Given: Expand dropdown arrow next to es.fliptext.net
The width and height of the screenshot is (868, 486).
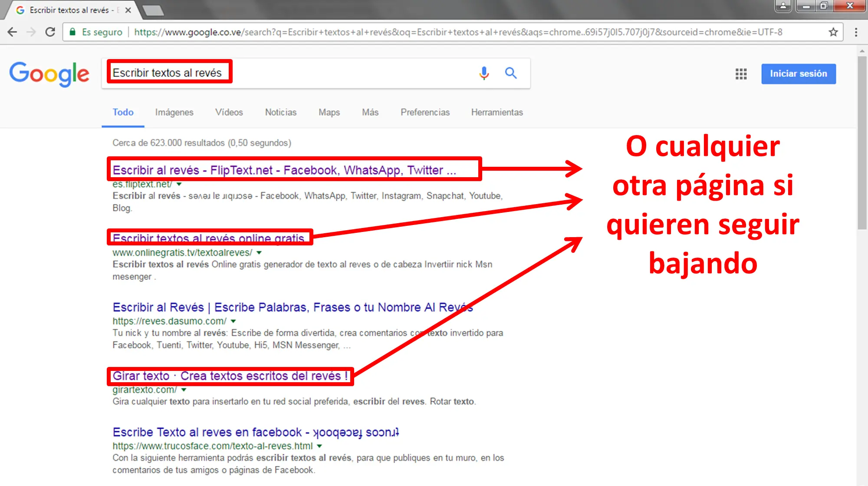Looking at the screenshot, I should [x=179, y=184].
